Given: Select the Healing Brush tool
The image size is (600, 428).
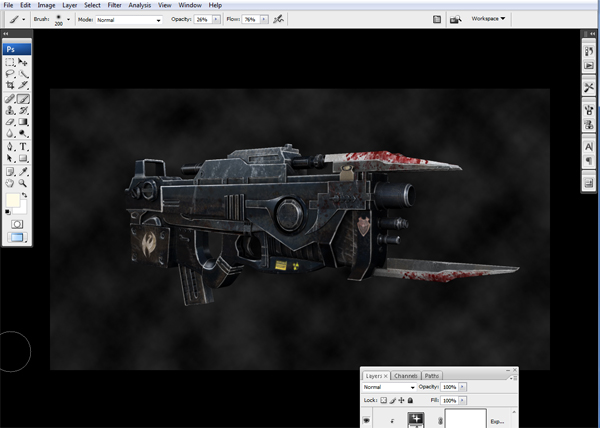Looking at the screenshot, I should (x=10, y=99).
